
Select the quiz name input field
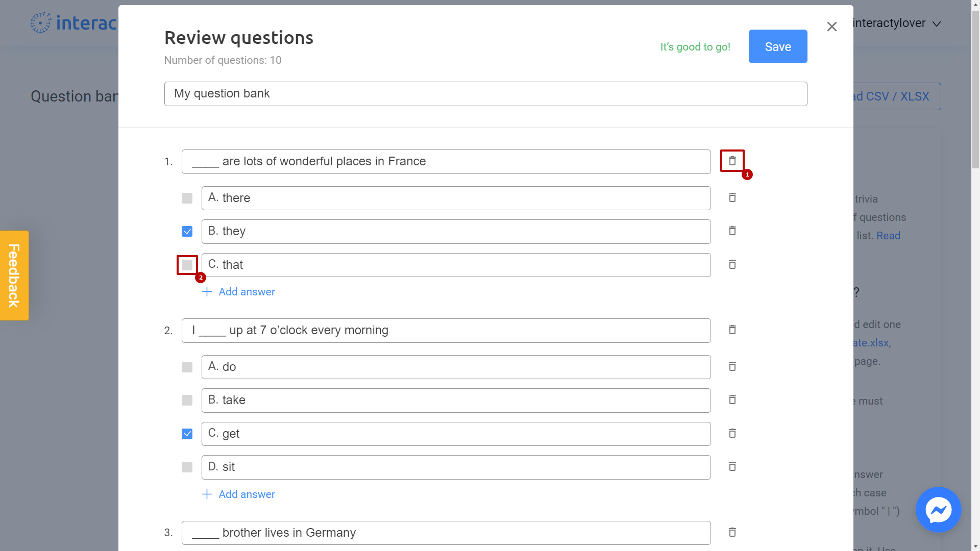click(485, 93)
